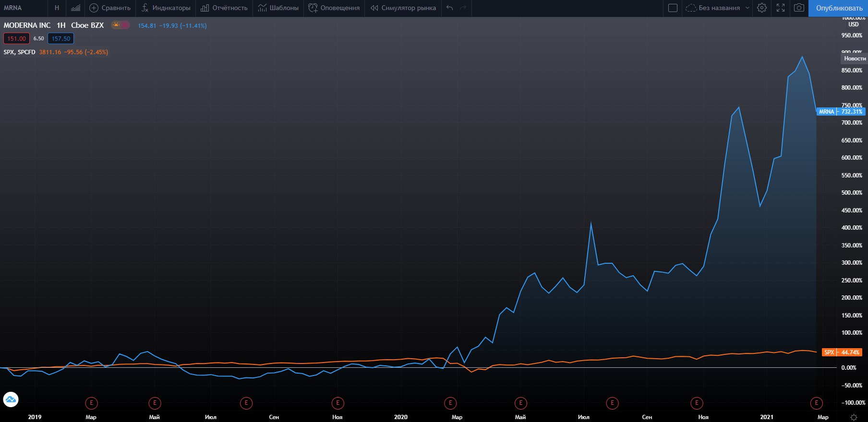Open the earnings marker at Май 2019
This screenshot has height=422, width=868.
click(155, 403)
